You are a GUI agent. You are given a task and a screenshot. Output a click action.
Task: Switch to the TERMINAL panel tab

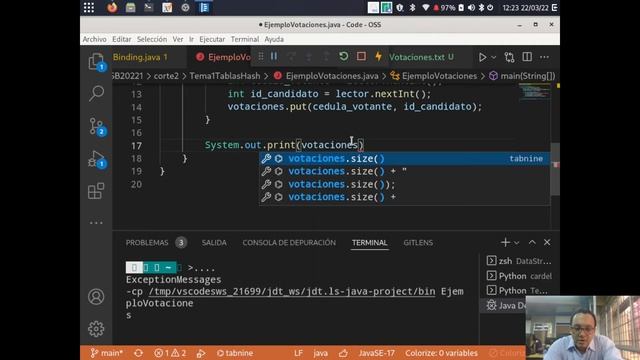[369, 243]
